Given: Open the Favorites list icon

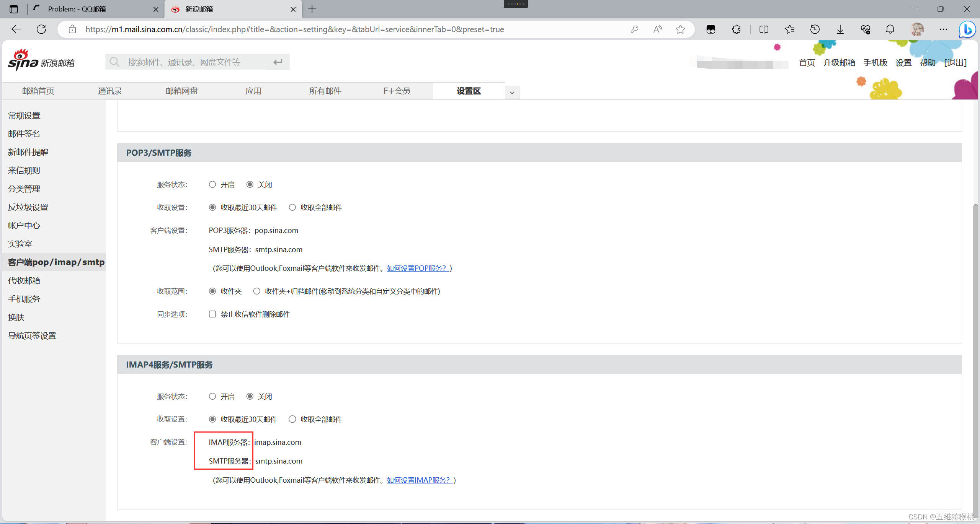Looking at the screenshot, I should click(789, 29).
